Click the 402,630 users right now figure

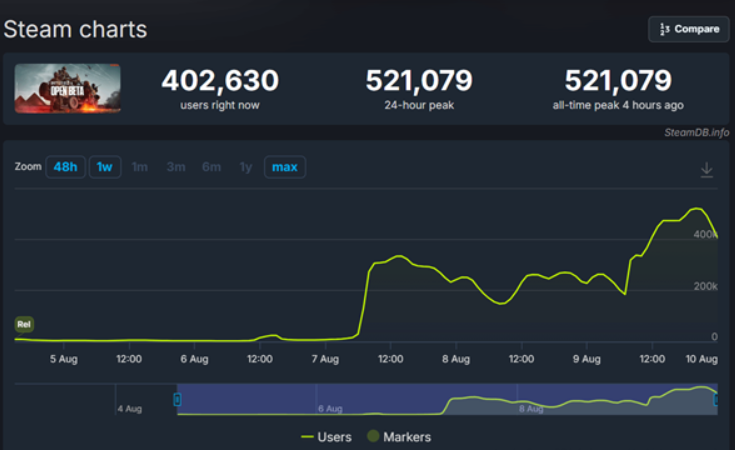click(220, 80)
